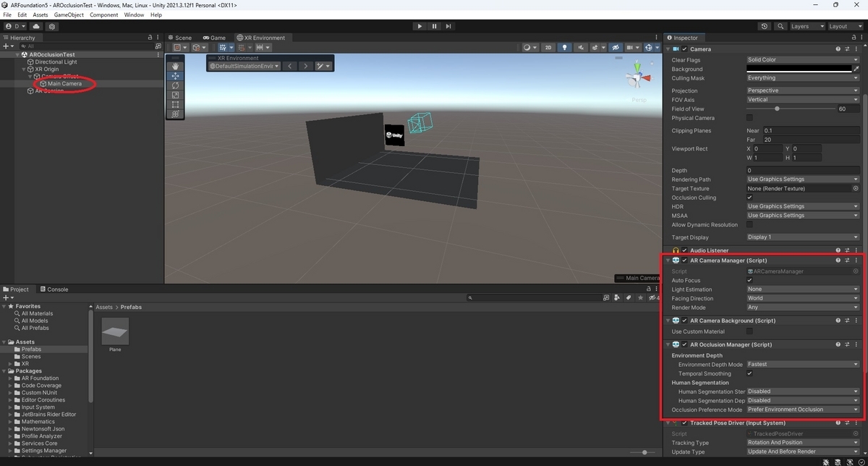Click the Step frame button
This screenshot has height=466, width=868.
coord(448,26)
